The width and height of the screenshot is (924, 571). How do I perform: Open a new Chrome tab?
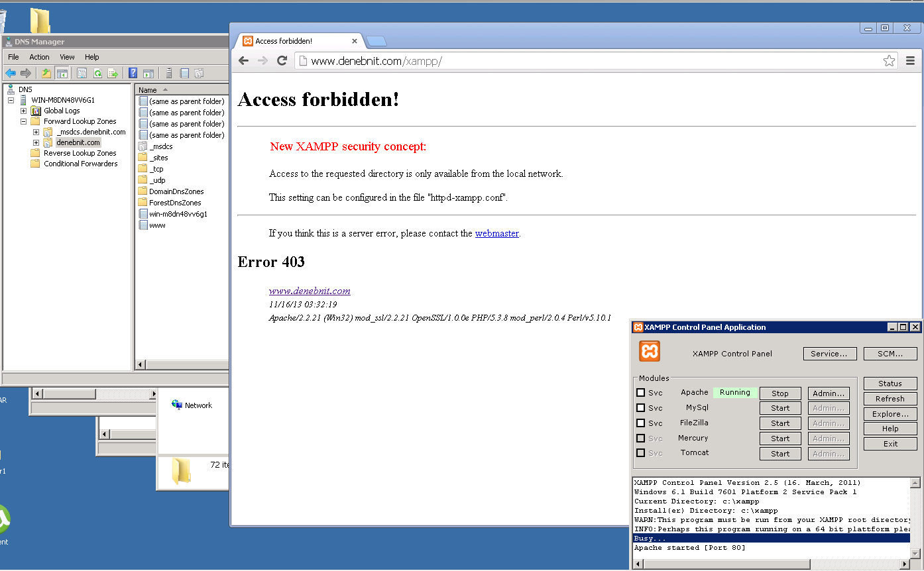(x=376, y=41)
